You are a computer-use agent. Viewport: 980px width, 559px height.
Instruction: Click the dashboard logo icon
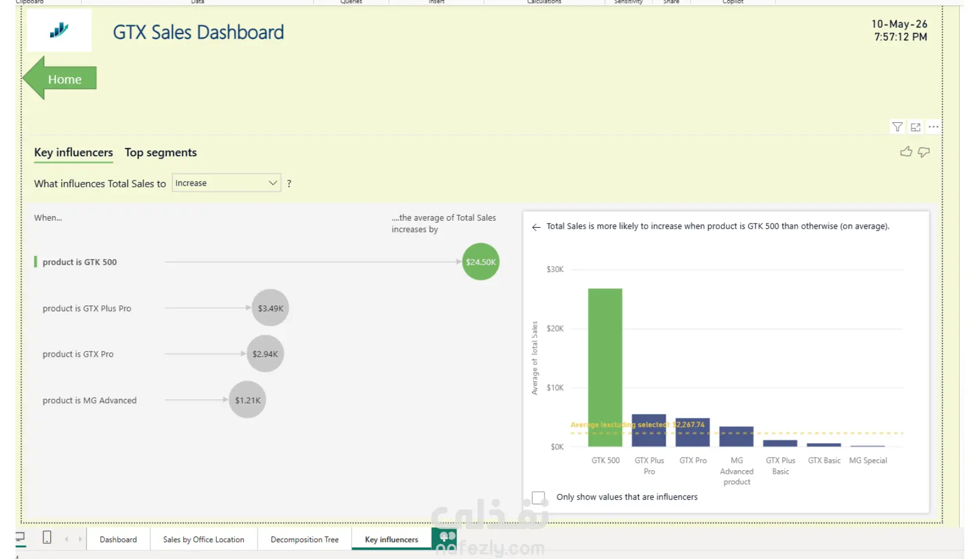pos(59,30)
